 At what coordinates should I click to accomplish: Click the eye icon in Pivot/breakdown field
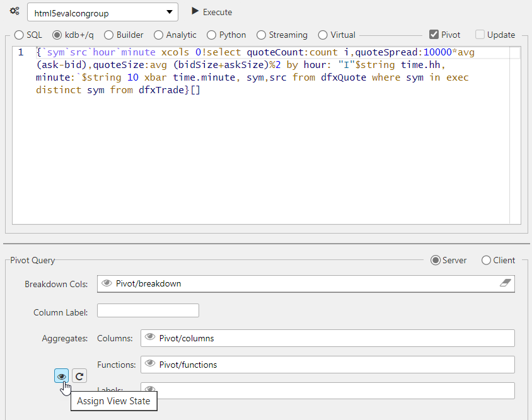point(107,283)
